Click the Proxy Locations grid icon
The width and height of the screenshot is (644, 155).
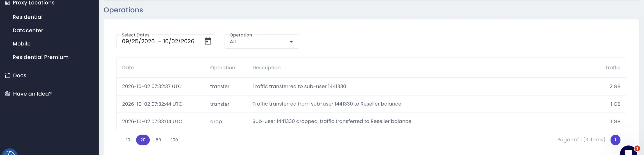[x=8, y=3]
